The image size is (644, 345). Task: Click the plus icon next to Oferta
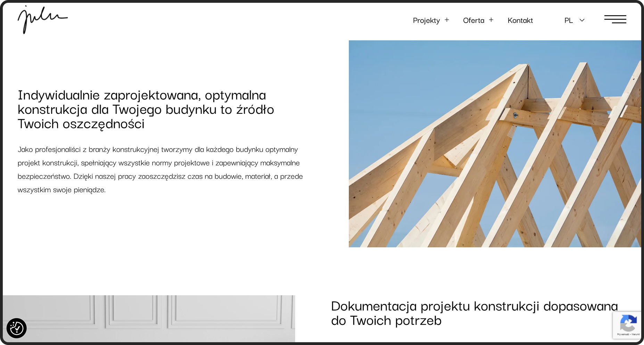click(491, 19)
